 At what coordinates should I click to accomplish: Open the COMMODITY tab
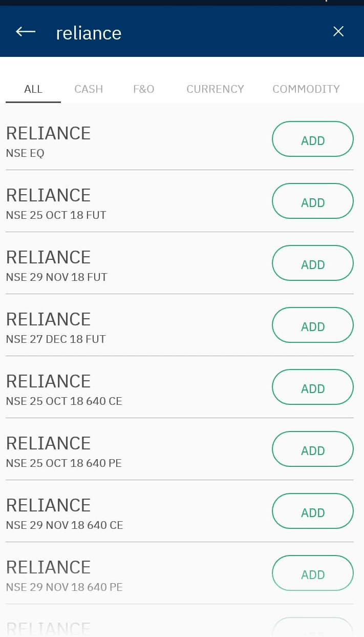(x=306, y=89)
